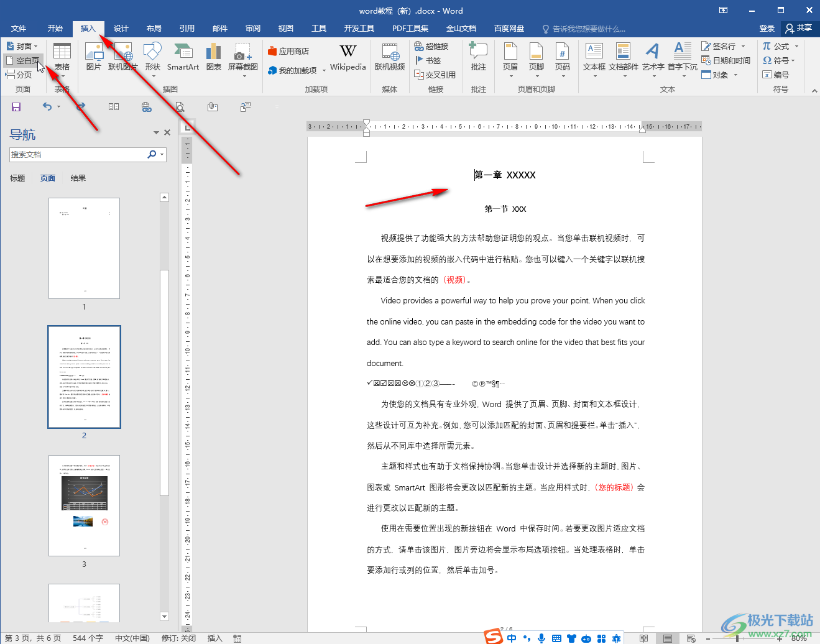The image size is (820, 644).
Task: Insert online video via 联机视频
Action: coord(390,57)
